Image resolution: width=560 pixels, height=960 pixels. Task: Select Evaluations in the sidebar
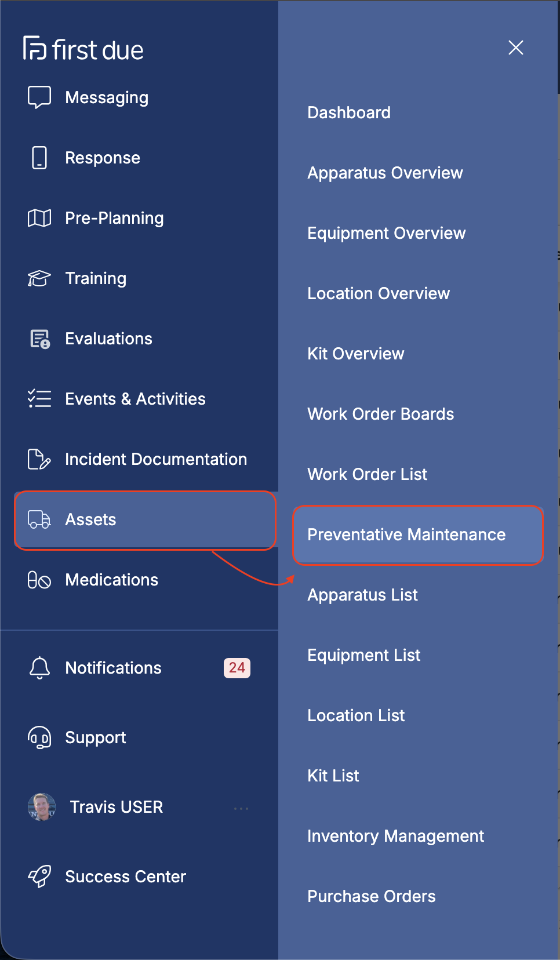108,339
